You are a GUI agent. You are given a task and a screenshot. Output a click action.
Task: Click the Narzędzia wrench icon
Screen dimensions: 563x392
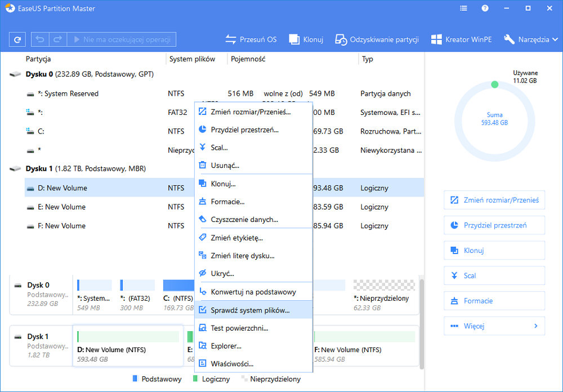(509, 39)
